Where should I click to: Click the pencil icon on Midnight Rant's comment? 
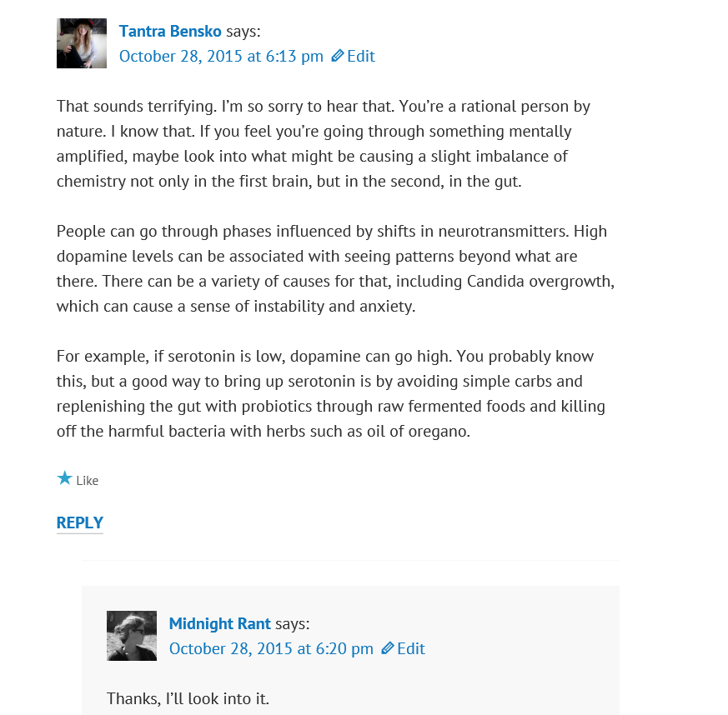[x=387, y=648]
